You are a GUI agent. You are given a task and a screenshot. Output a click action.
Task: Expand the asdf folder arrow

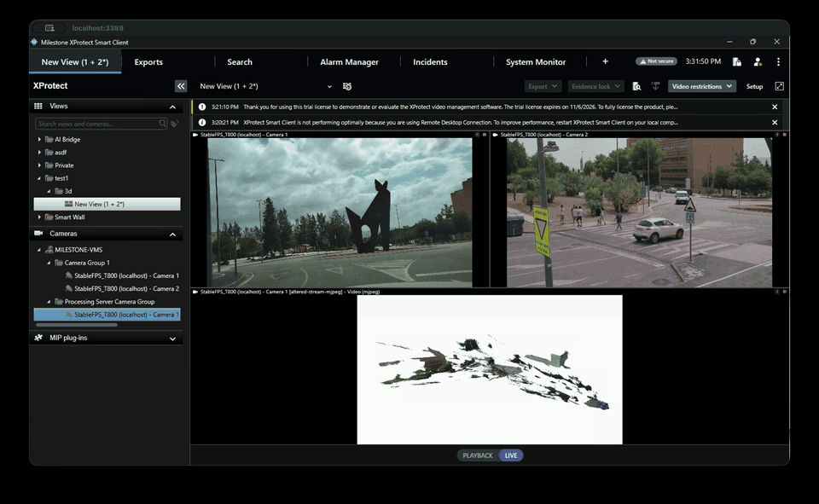coord(39,153)
